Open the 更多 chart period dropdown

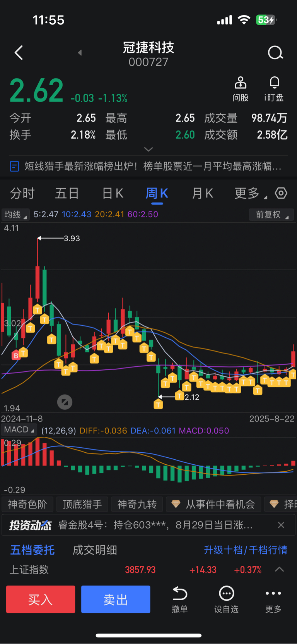point(251,193)
